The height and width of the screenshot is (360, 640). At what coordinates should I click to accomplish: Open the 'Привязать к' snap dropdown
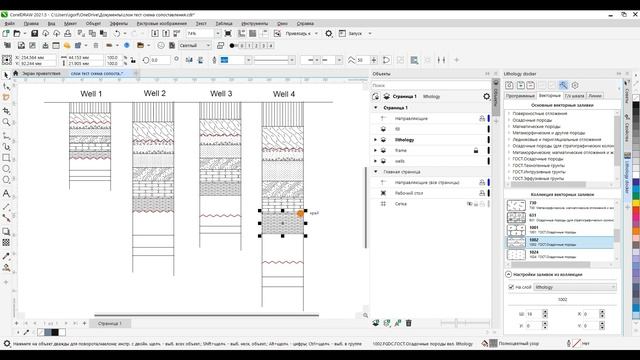pyautogui.click(x=316, y=33)
